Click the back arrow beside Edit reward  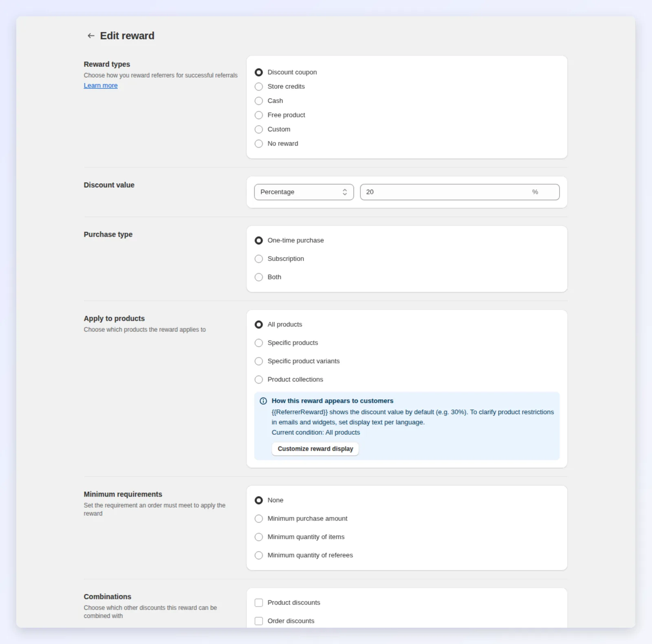click(91, 36)
